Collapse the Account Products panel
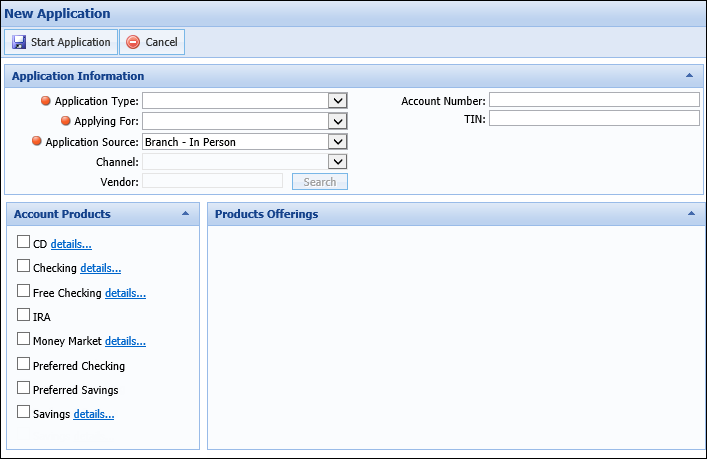 [185, 213]
